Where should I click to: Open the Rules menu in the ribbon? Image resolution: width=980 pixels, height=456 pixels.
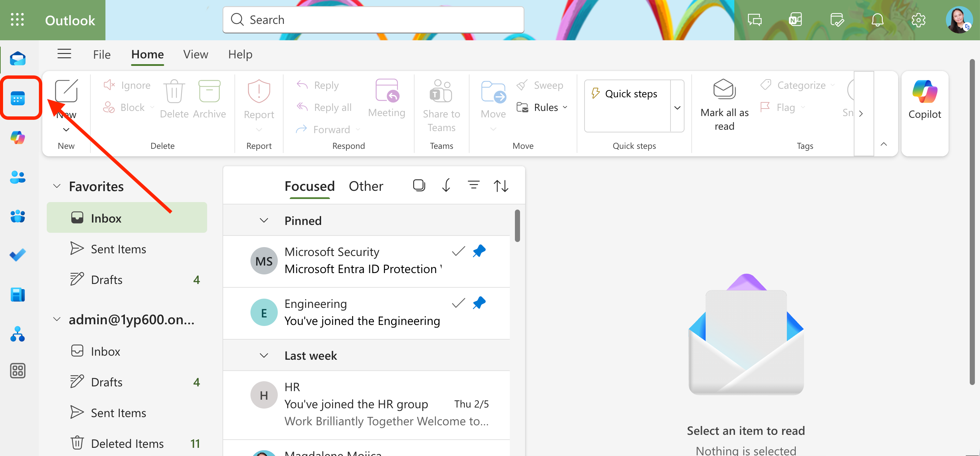coord(543,107)
